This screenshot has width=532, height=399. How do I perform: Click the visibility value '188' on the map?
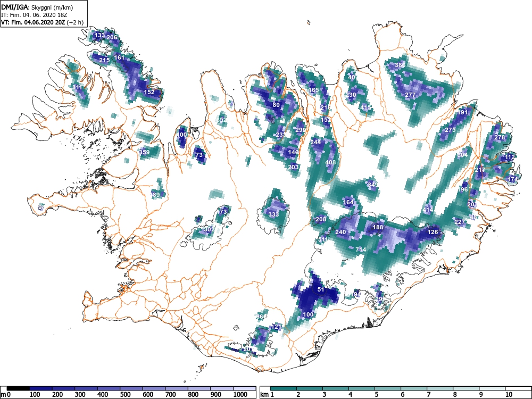coord(378,227)
